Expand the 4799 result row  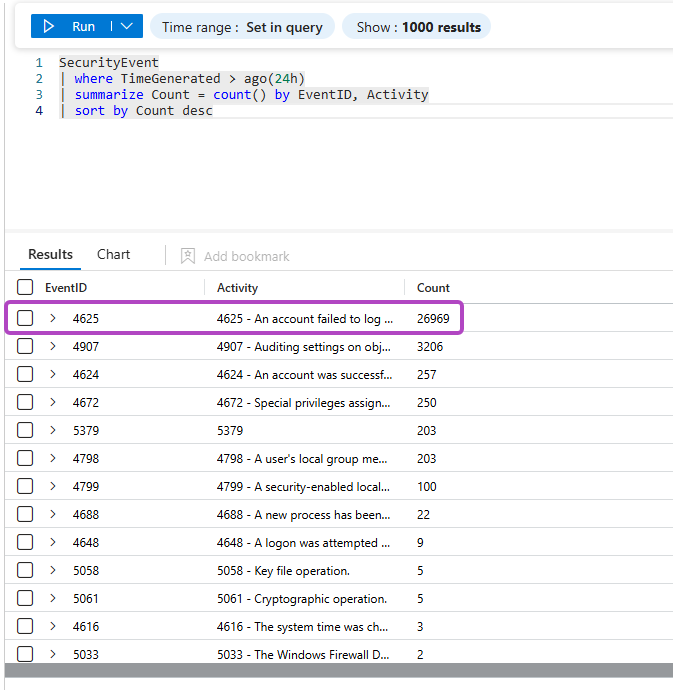53,486
